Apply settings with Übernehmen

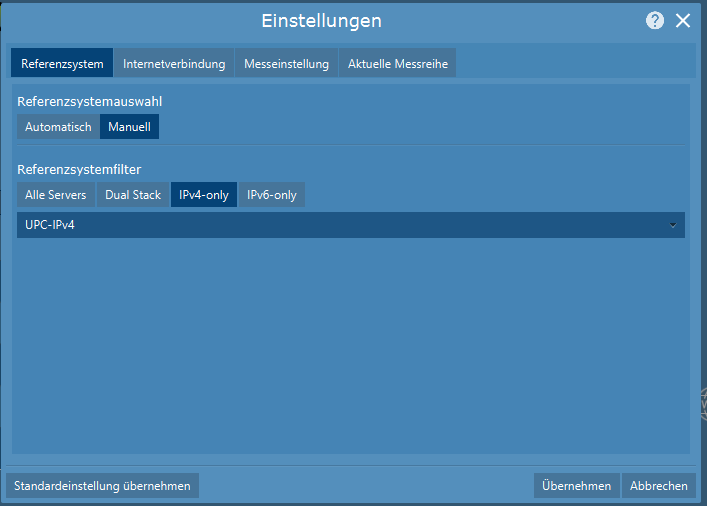point(576,486)
